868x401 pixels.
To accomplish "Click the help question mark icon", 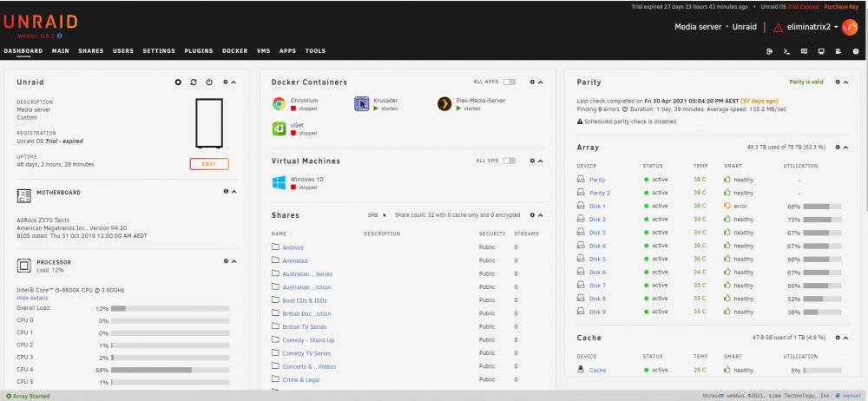I will [856, 51].
